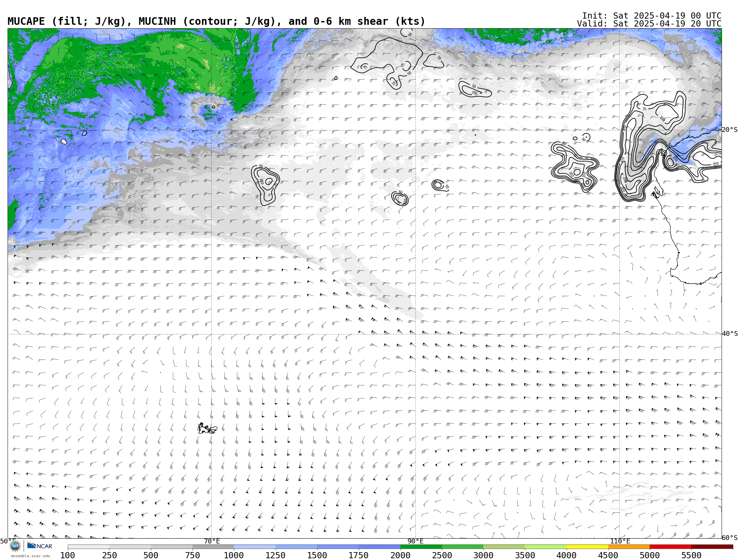Screen dimensions: 744x560
Task: Click the colorbar tick label 3000
Action: point(483,555)
